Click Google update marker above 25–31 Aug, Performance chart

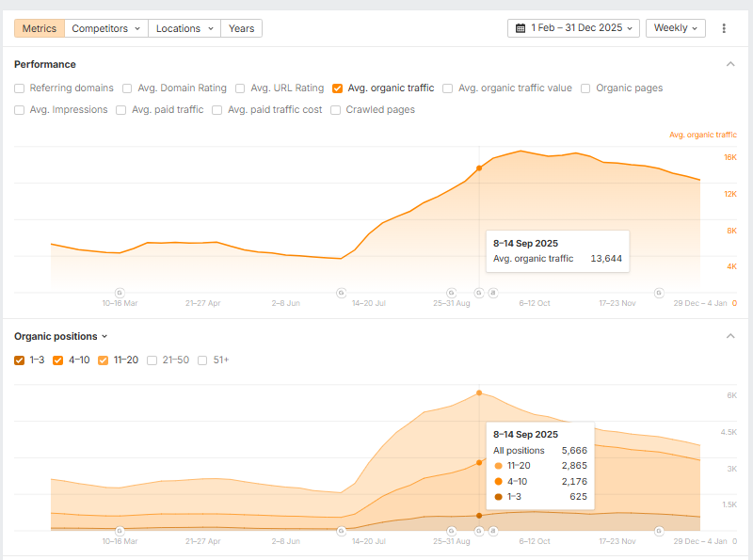pos(452,293)
